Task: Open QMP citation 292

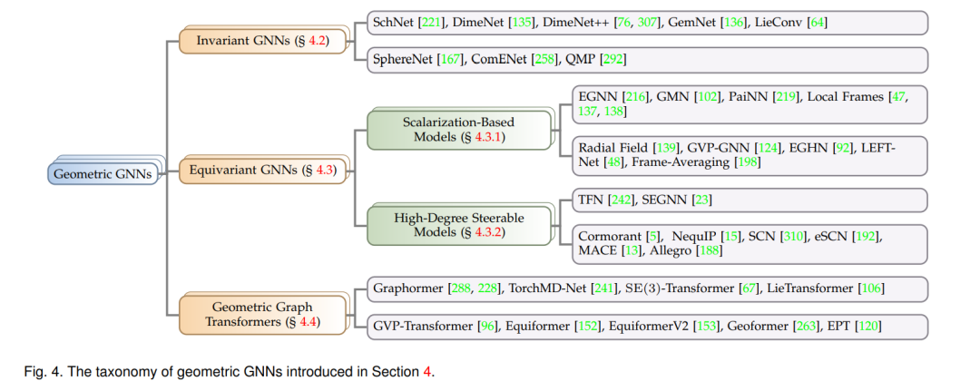Action: [x=612, y=59]
